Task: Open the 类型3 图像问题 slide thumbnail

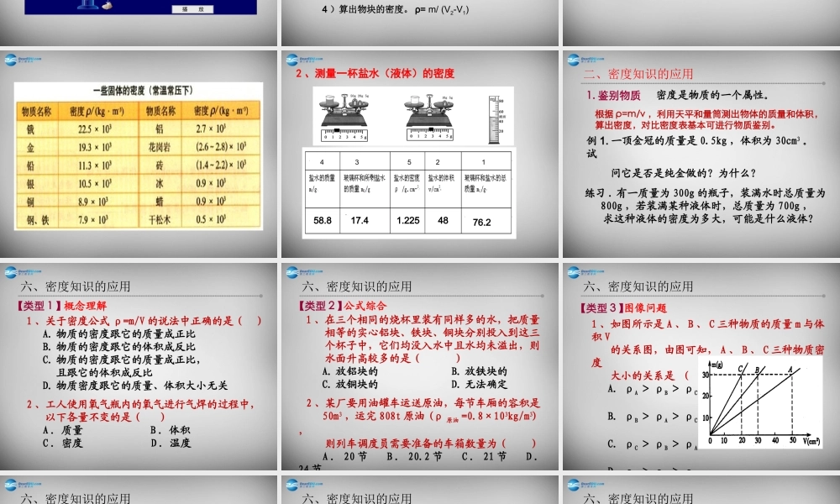Action: pos(701,366)
